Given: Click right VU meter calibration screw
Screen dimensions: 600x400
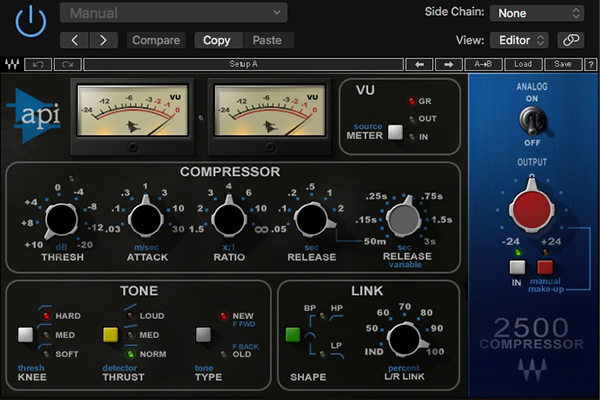Looking at the screenshot, I should [270, 147].
